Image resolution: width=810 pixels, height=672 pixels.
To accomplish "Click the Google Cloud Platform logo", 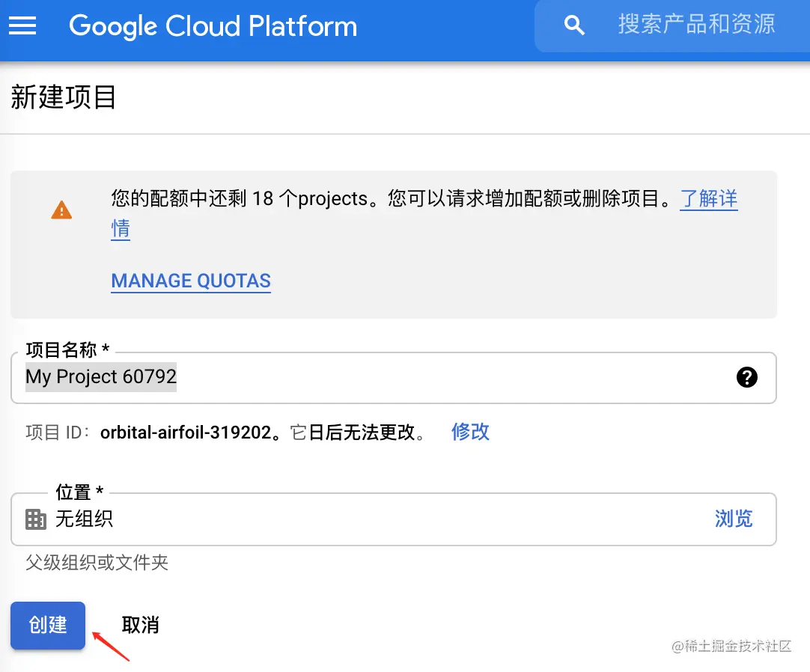I will pyautogui.click(x=213, y=26).
